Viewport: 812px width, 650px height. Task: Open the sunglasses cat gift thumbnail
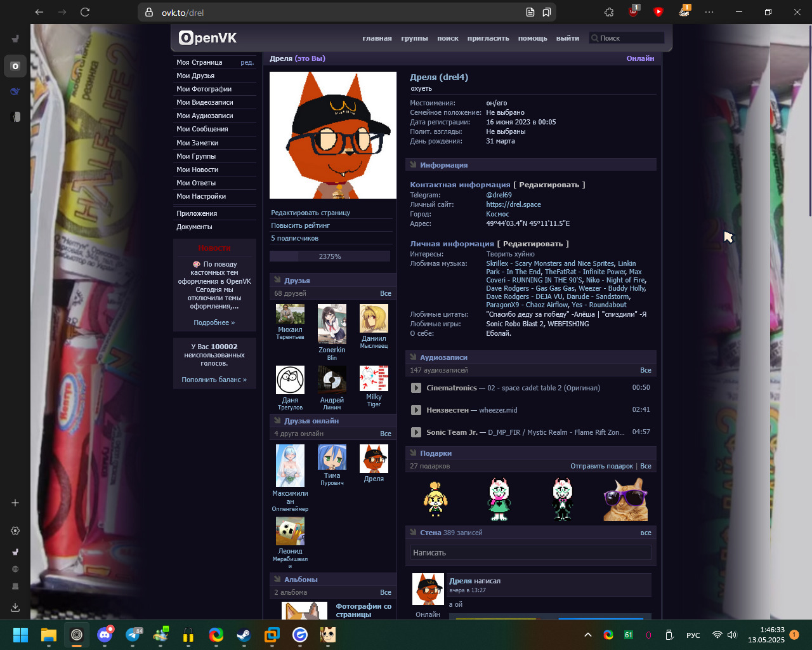[625, 500]
